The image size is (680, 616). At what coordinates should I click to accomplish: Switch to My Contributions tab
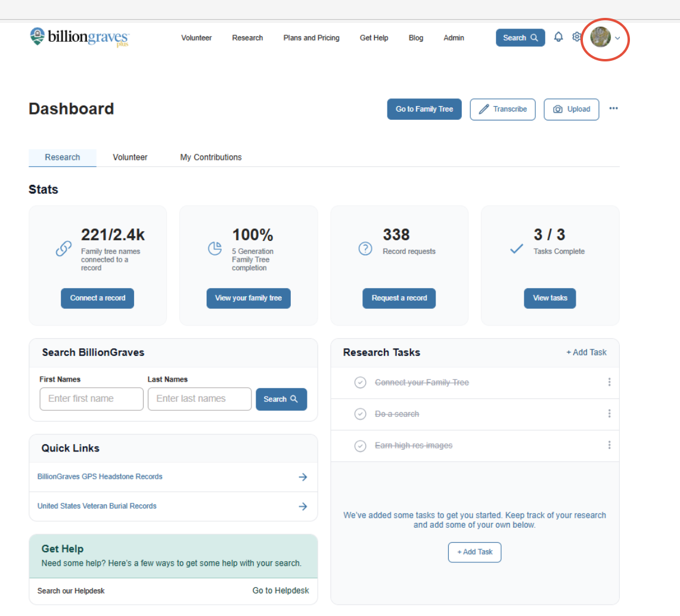click(211, 157)
